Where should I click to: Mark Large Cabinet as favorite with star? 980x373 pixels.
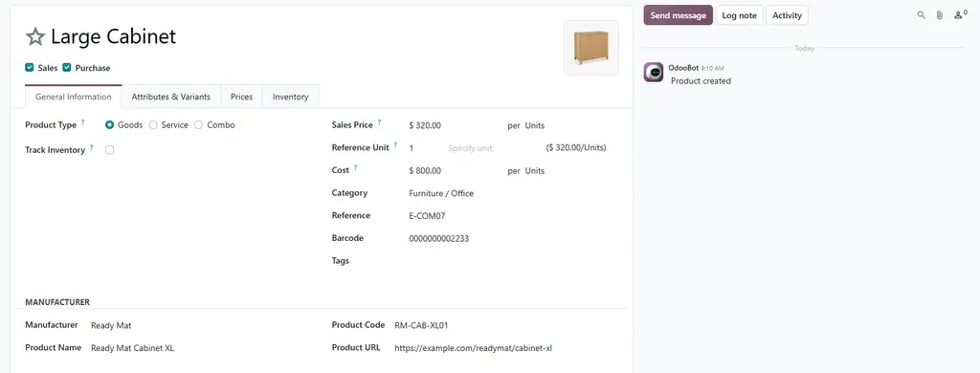point(35,37)
